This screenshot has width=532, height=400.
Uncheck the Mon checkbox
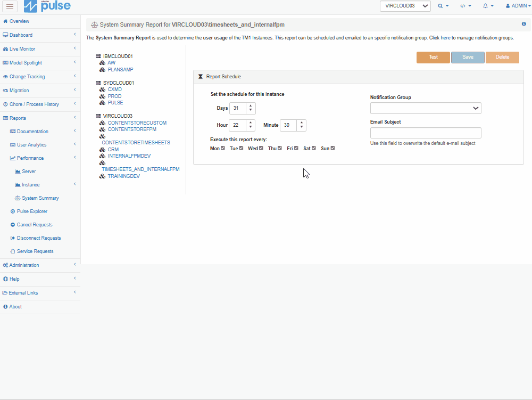(x=223, y=148)
